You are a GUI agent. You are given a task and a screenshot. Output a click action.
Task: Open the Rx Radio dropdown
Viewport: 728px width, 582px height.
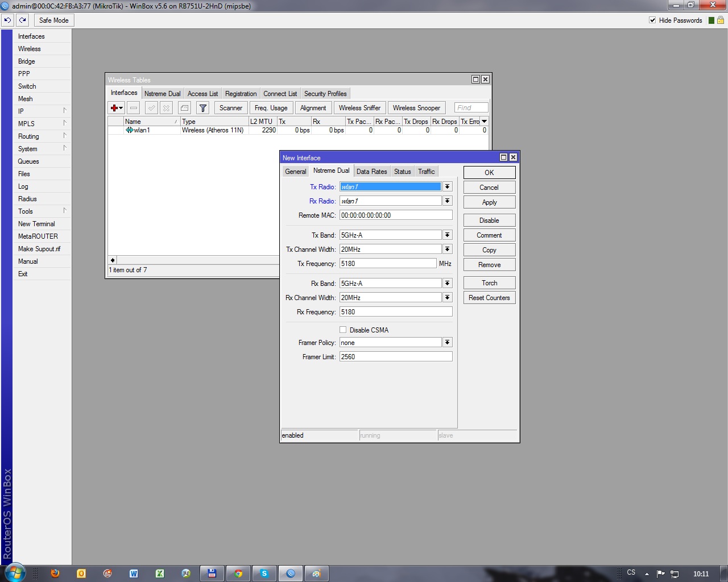pos(448,201)
